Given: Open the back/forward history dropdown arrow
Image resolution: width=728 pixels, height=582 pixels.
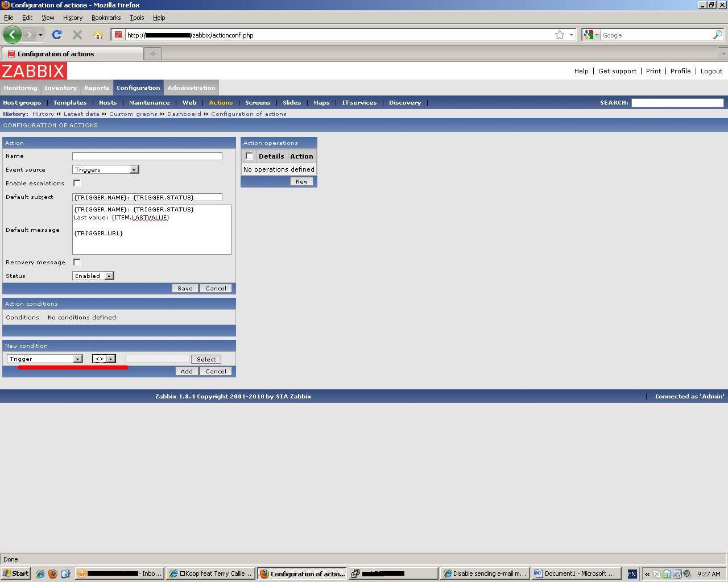Looking at the screenshot, I should click(40, 35).
